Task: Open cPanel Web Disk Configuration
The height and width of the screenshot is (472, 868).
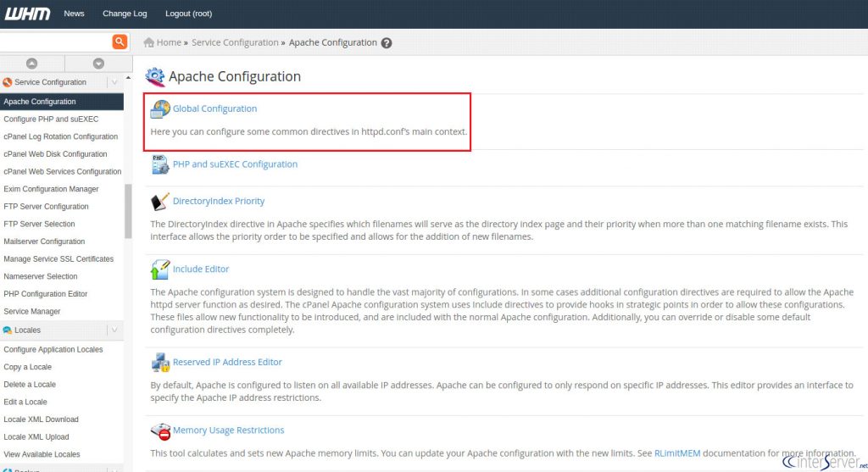Action: [x=55, y=154]
